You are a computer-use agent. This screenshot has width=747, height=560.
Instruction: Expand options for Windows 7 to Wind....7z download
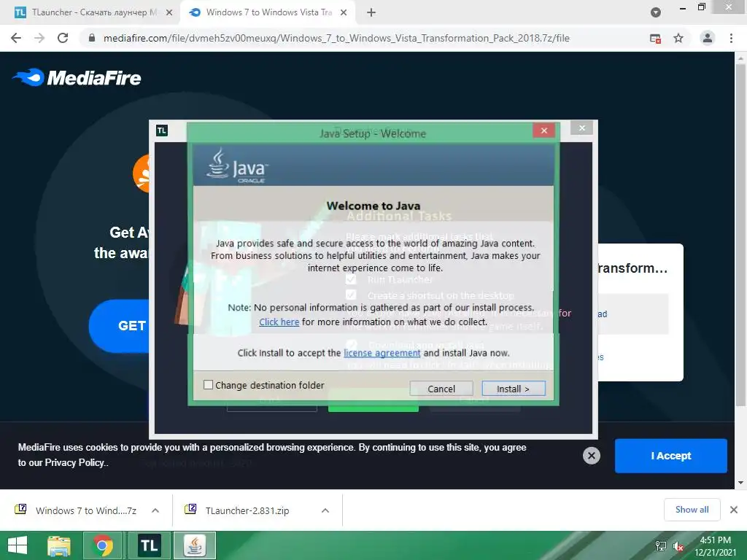coord(155,510)
